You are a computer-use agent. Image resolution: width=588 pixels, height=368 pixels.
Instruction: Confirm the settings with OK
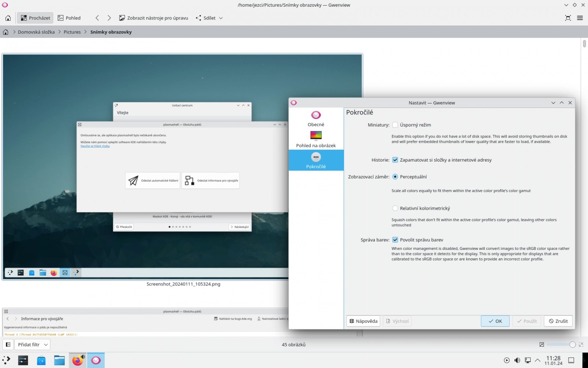[x=495, y=321]
